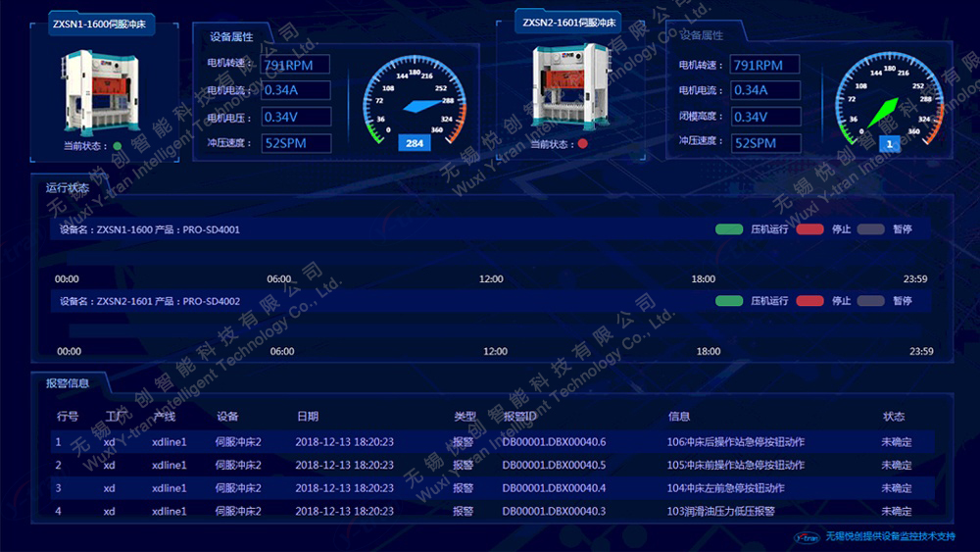Click the right 闭模高度 0.34V field
The height and width of the screenshot is (552, 980).
click(765, 117)
